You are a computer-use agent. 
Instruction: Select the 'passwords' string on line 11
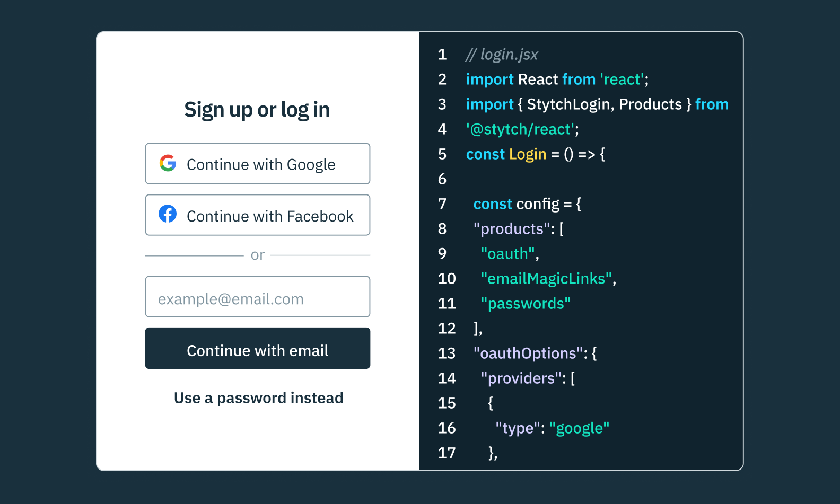point(526,303)
